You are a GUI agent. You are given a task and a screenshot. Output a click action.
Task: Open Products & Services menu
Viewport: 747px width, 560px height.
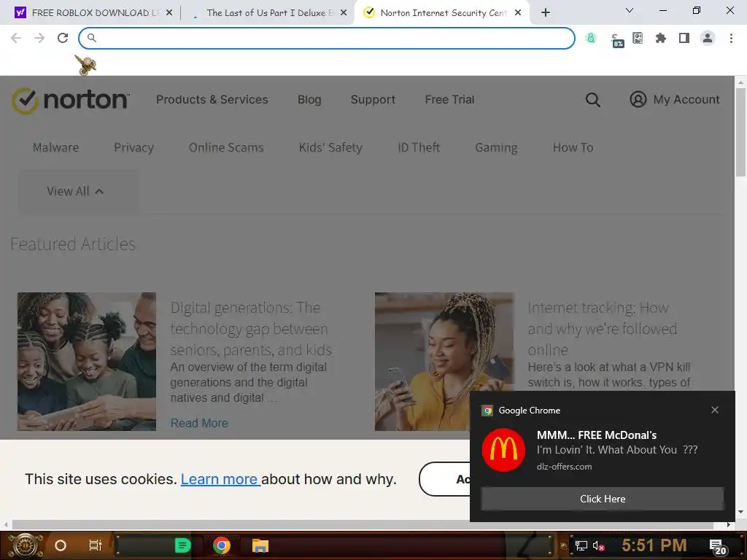click(212, 99)
